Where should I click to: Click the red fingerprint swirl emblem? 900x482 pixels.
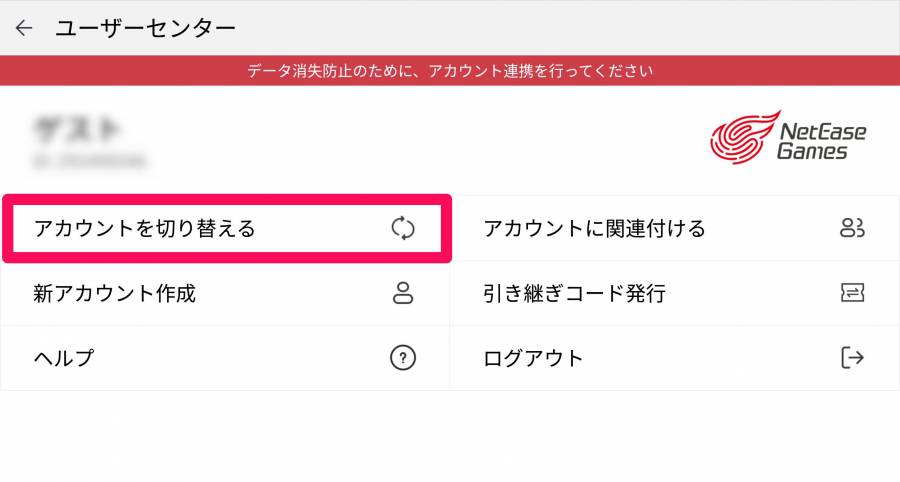pyautogui.click(x=745, y=137)
